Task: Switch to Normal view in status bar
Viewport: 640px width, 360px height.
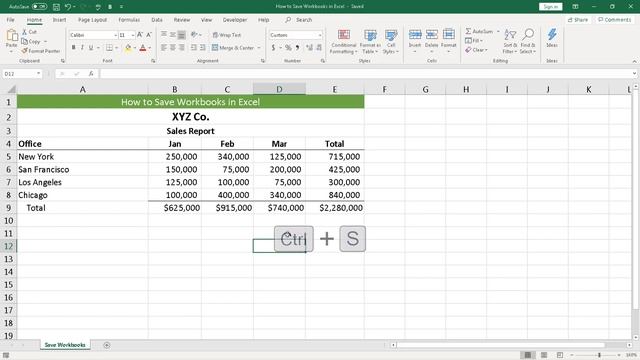Action: pos(527,355)
